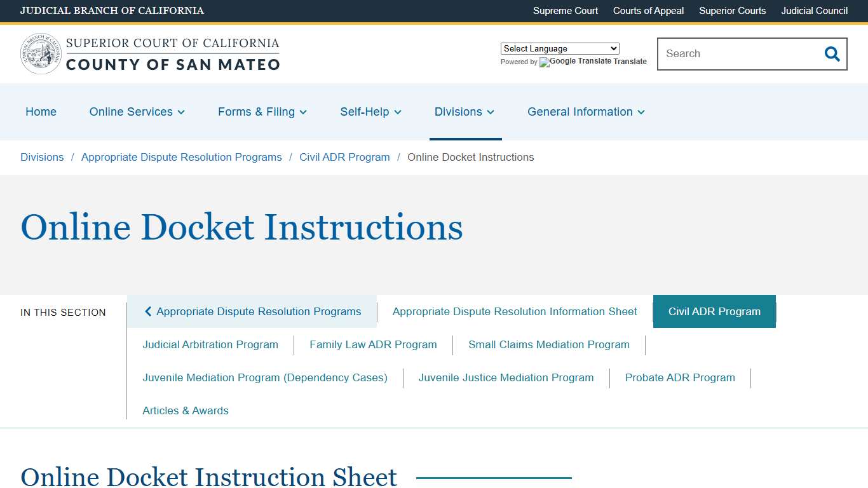Click the search magnifying glass icon

coord(832,54)
